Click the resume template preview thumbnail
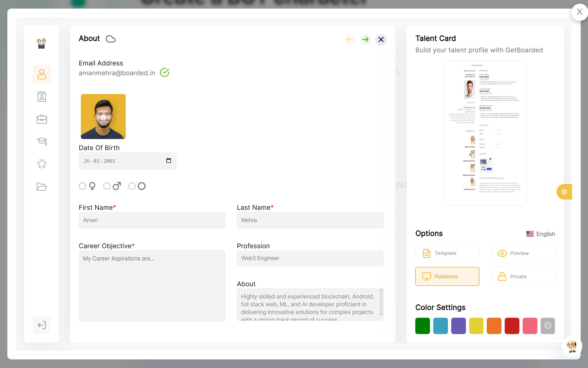The height and width of the screenshot is (368, 588). click(x=485, y=133)
